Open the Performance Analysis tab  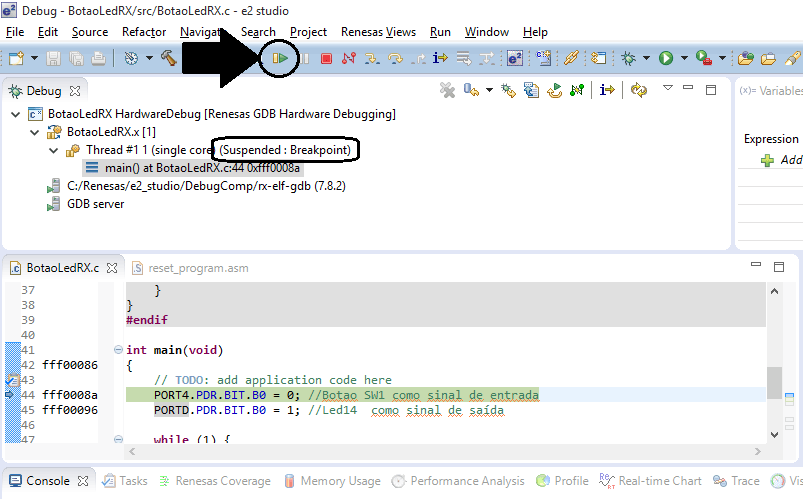458,481
